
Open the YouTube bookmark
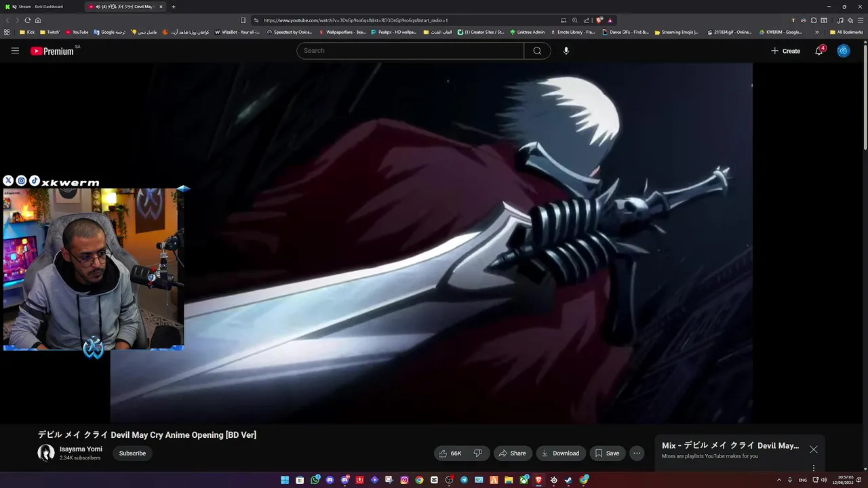(77, 32)
